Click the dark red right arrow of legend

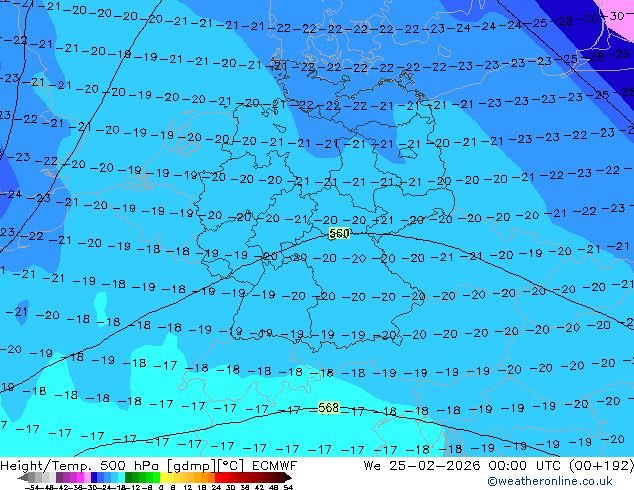point(287,478)
